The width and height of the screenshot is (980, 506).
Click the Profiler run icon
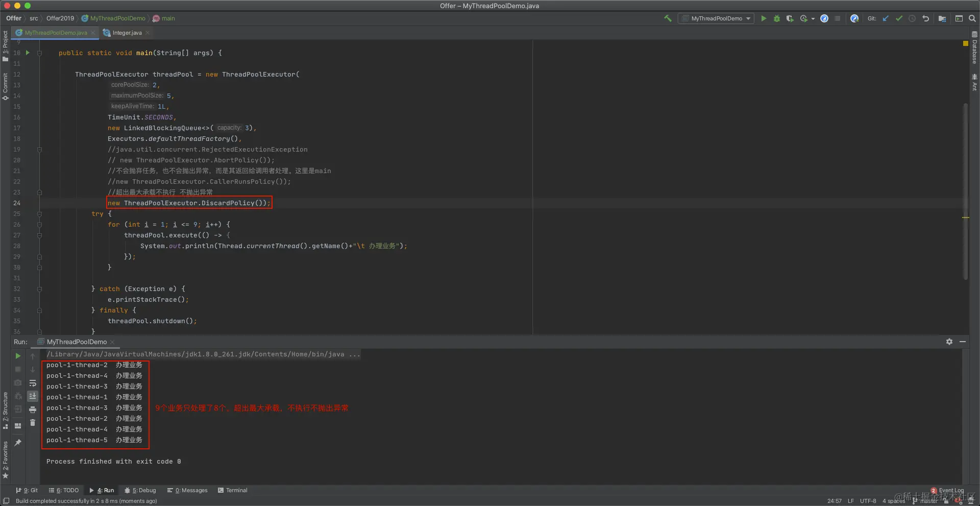(x=804, y=18)
